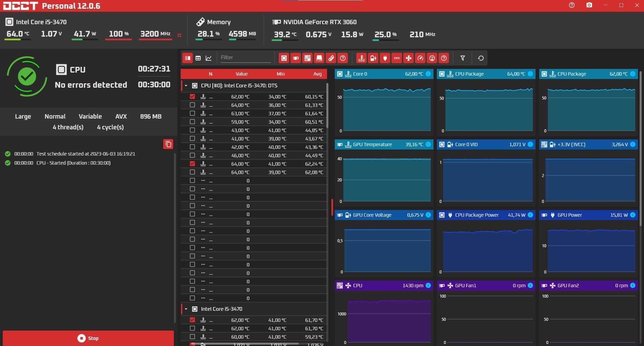Open info for GPU Temperature graph
Screen dimensions: 644x346
tap(428, 144)
